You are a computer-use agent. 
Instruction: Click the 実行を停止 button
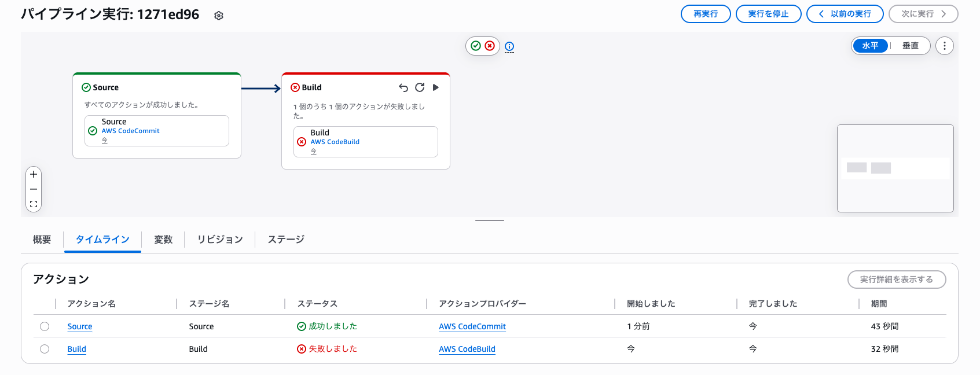768,14
